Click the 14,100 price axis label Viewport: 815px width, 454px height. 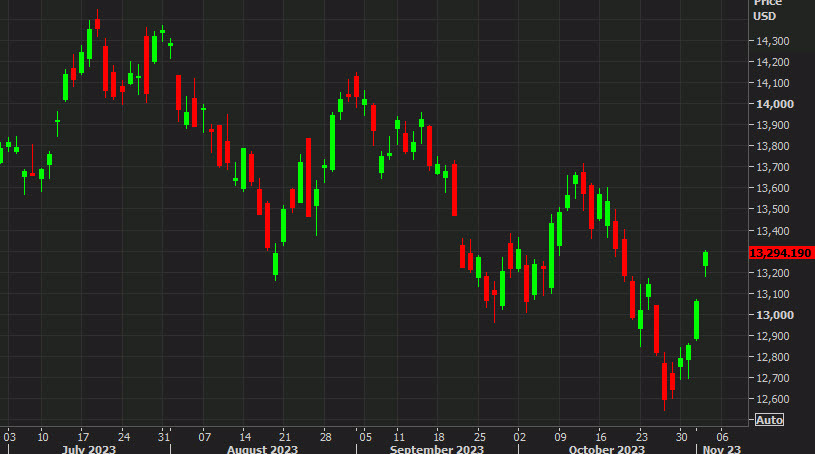[772, 83]
